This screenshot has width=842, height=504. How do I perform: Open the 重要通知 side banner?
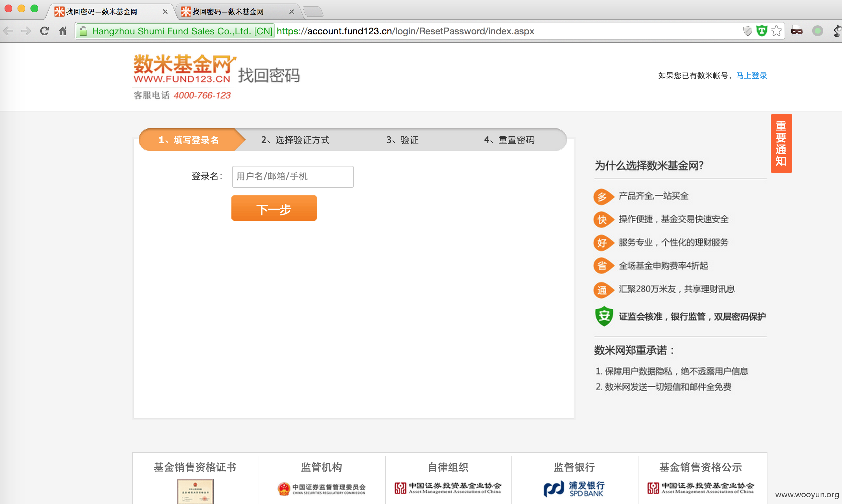click(781, 144)
